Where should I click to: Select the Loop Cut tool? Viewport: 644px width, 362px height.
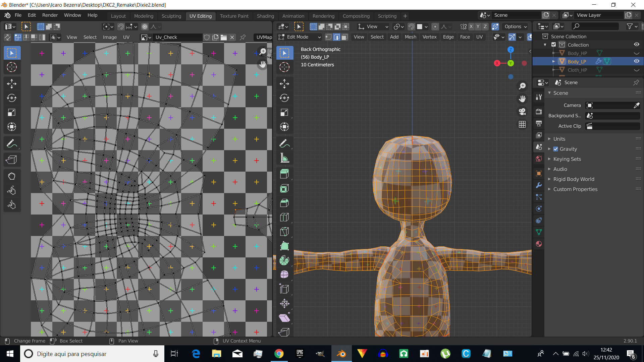(x=284, y=217)
